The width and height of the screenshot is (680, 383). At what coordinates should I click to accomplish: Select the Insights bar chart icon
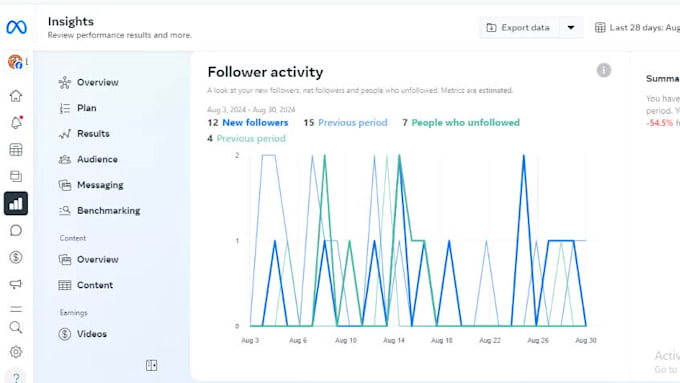coord(16,203)
